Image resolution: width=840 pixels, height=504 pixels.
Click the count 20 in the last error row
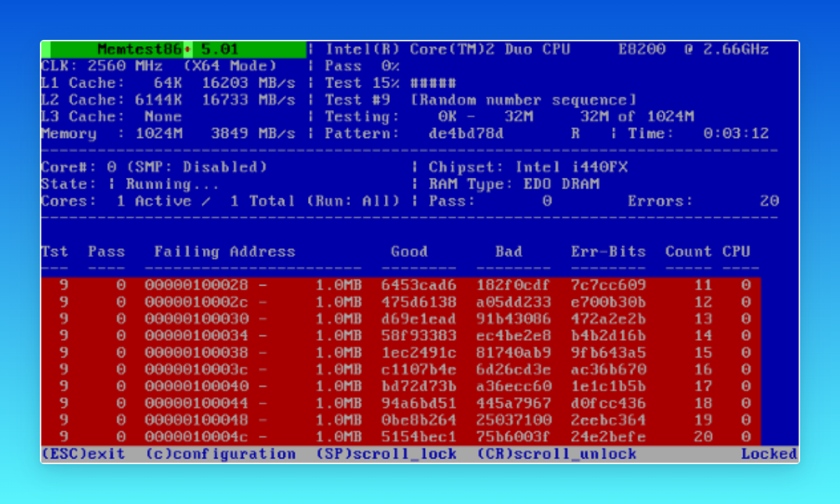[x=703, y=436]
